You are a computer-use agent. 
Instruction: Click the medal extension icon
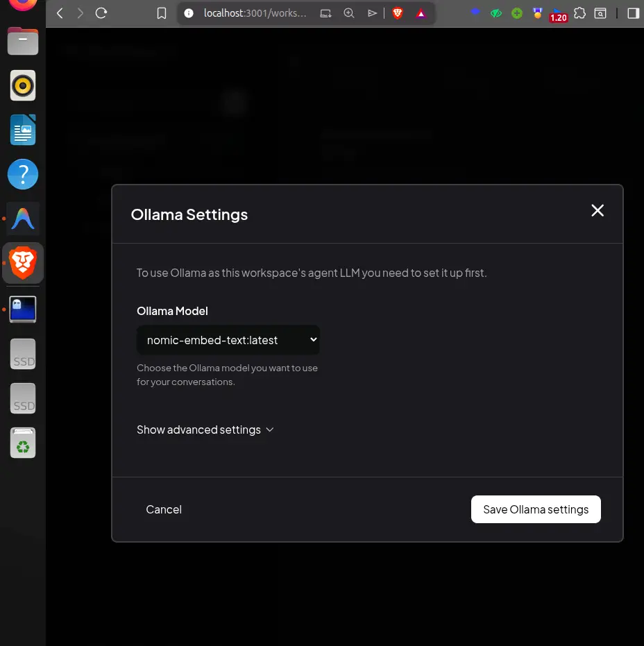click(537, 14)
